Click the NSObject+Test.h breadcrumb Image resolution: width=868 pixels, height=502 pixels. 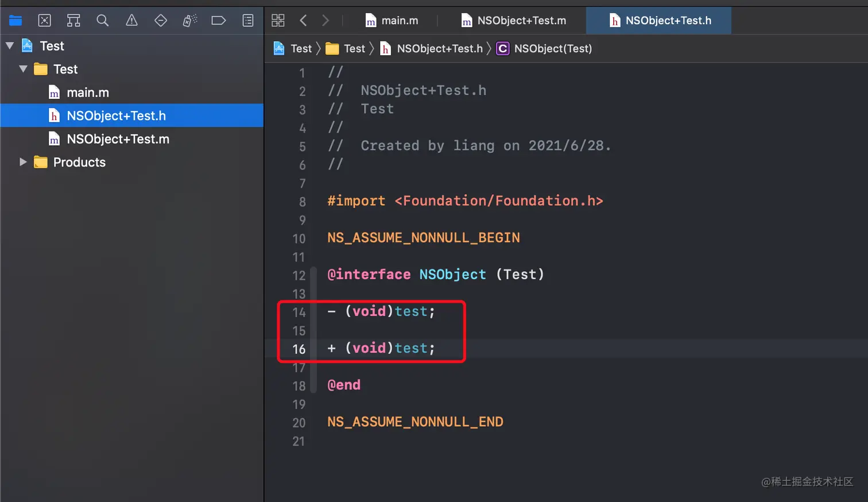tap(431, 49)
